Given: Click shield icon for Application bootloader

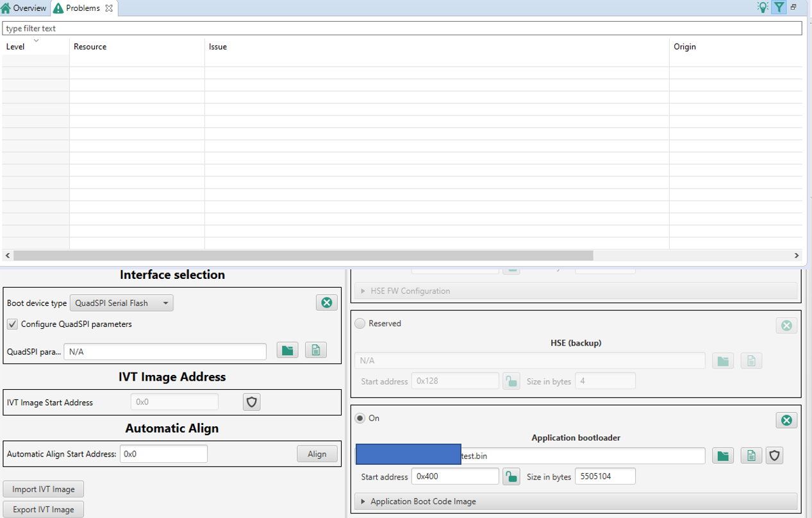Looking at the screenshot, I should [775, 456].
